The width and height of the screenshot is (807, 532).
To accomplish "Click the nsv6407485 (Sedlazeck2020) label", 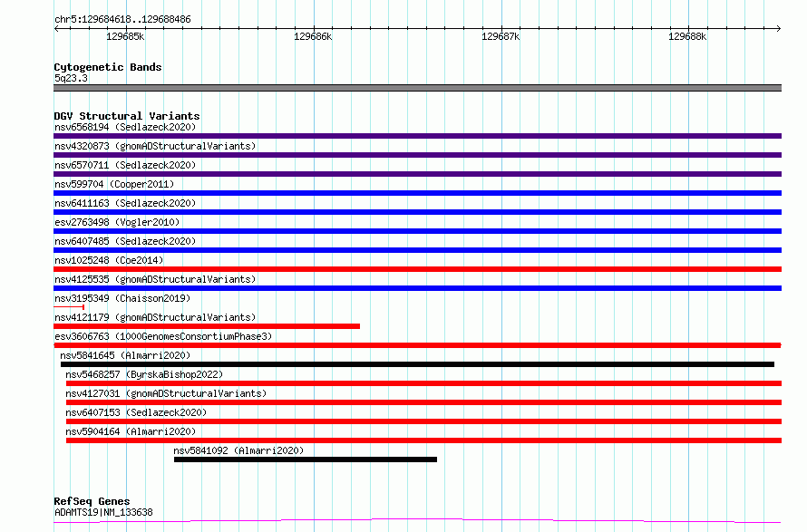I will (125, 241).
